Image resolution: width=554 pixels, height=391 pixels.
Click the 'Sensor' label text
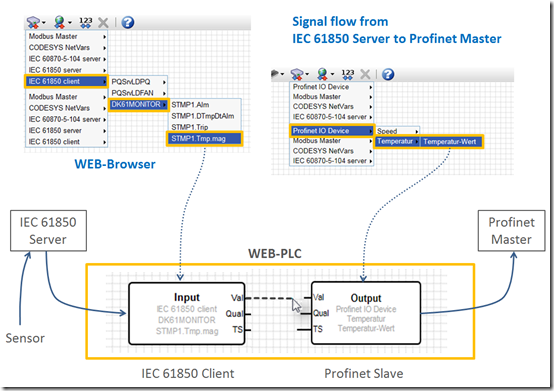coord(25,338)
